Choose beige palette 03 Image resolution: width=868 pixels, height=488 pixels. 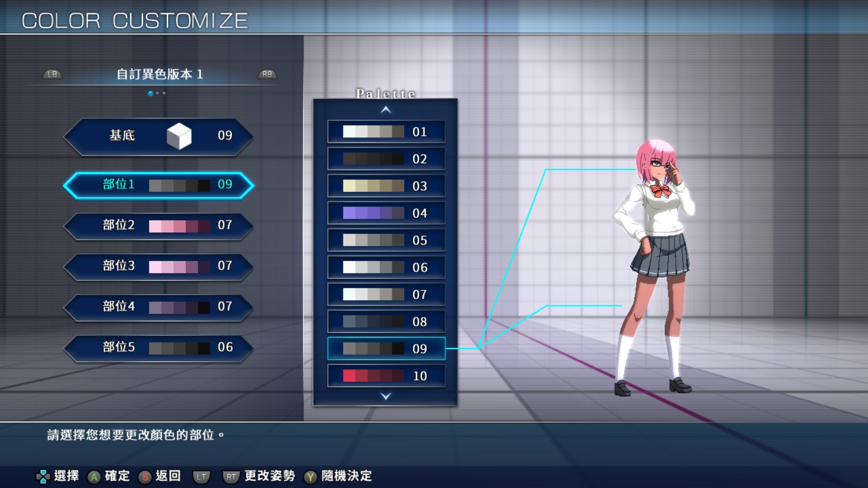coord(386,186)
